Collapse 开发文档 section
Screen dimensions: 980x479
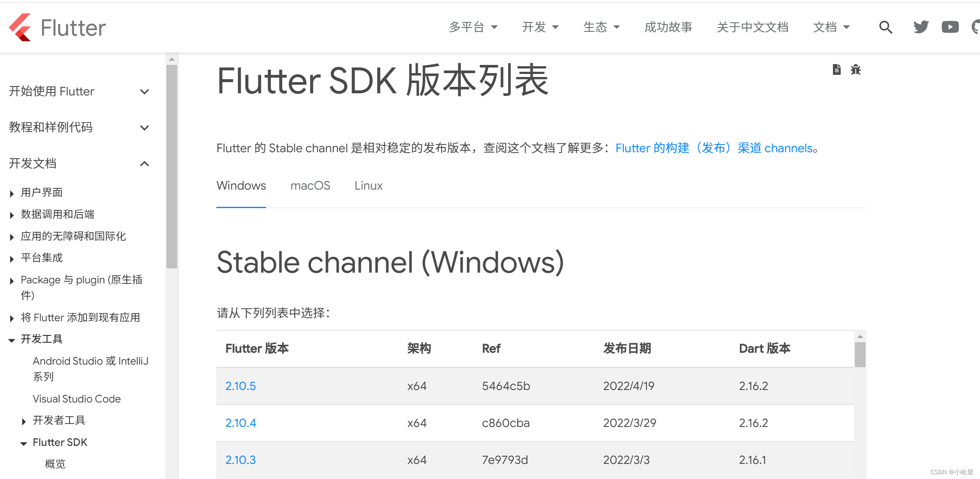click(x=79, y=163)
